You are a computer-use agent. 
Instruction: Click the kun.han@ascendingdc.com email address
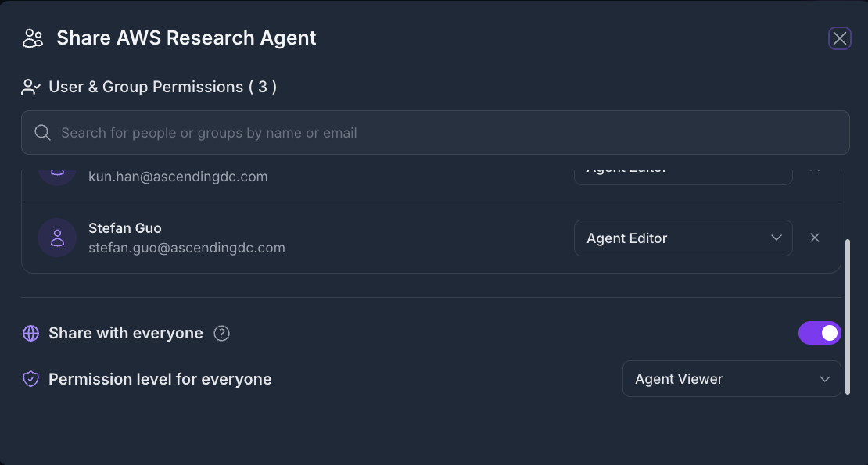click(178, 177)
